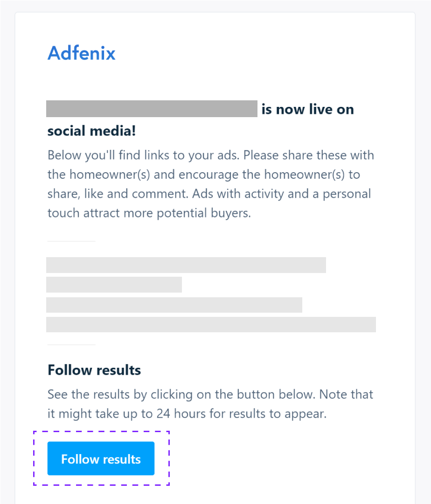Click the dashed purple outline around the button

(x=101, y=432)
